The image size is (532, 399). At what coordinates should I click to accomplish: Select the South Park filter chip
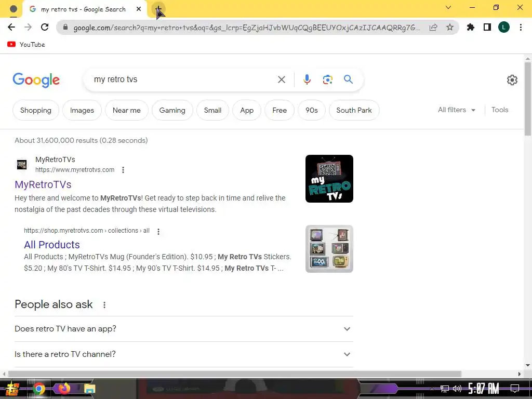pyautogui.click(x=354, y=110)
